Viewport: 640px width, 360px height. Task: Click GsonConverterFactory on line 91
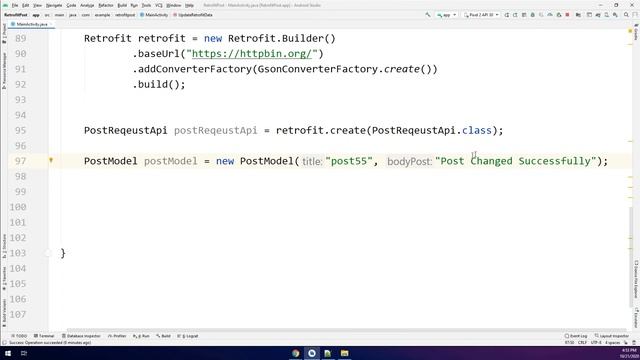tap(318, 69)
